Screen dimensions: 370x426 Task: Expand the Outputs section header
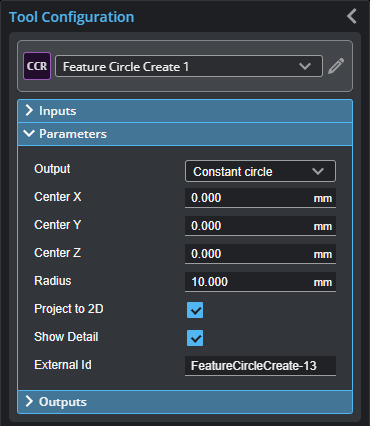pos(185,402)
